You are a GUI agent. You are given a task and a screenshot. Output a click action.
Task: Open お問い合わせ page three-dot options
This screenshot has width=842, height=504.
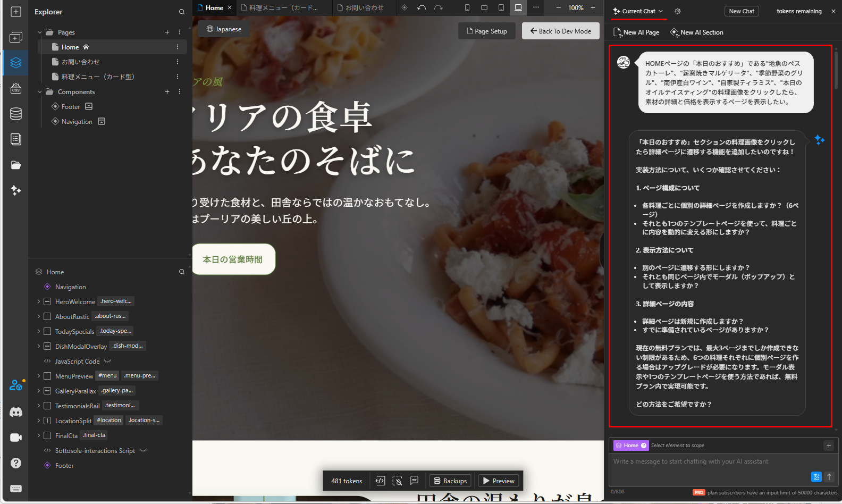[x=178, y=62]
